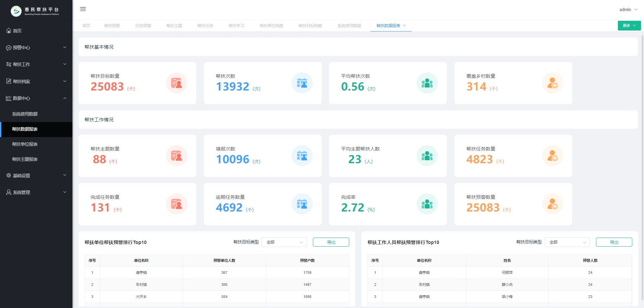
Task: Open 首页 in the left sidebar
Action: click(36, 30)
